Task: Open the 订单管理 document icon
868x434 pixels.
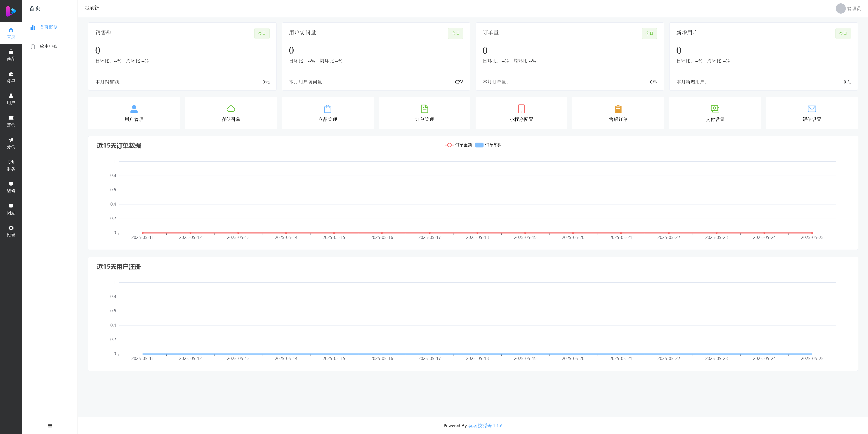Action: click(x=424, y=109)
